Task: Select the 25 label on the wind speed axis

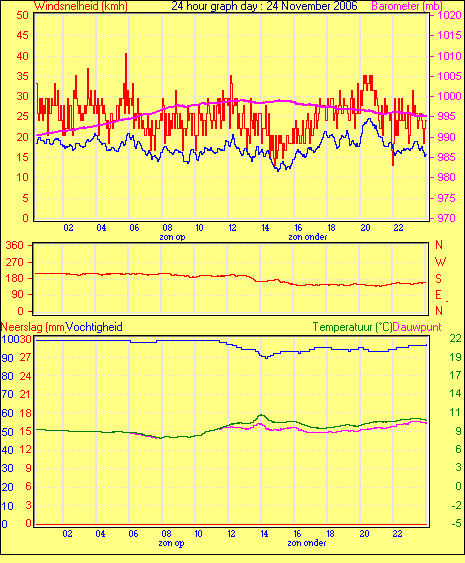Action: [x=22, y=116]
